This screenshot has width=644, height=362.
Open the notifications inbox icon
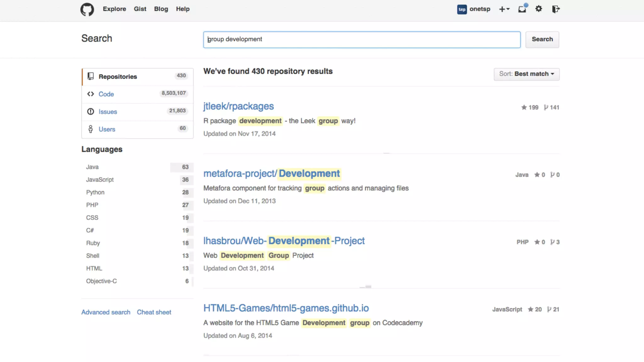pyautogui.click(x=522, y=9)
